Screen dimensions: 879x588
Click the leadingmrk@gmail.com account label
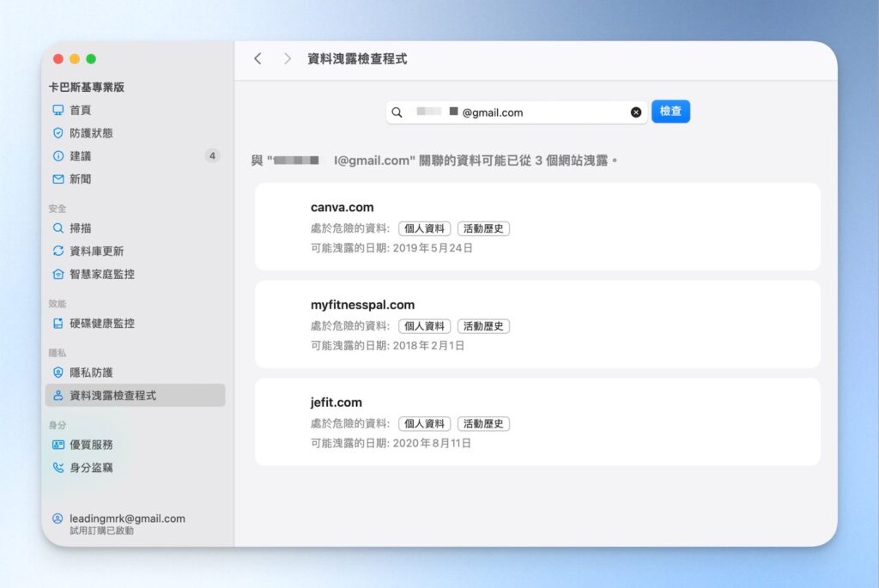(x=127, y=518)
